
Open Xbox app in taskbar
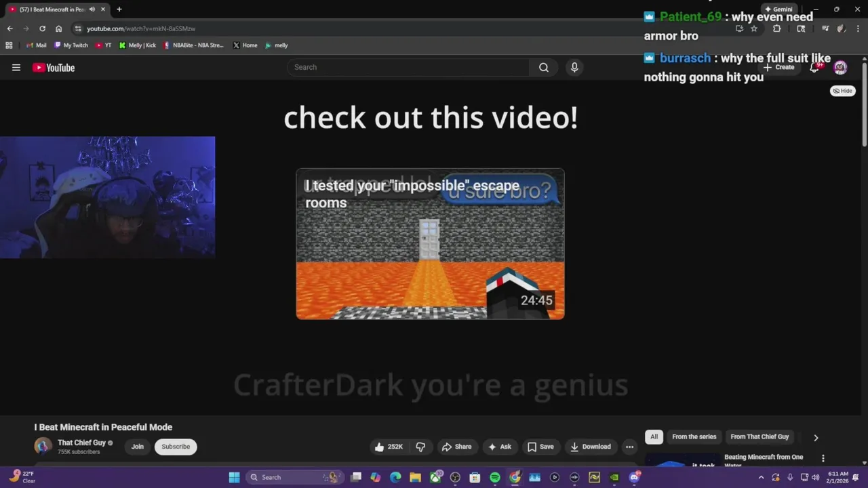[435, 477]
